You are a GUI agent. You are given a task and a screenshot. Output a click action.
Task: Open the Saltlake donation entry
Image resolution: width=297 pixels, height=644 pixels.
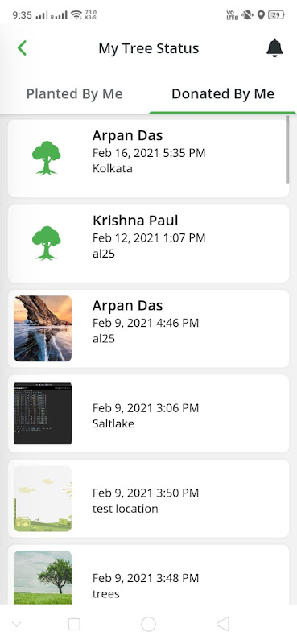coord(148,414)
